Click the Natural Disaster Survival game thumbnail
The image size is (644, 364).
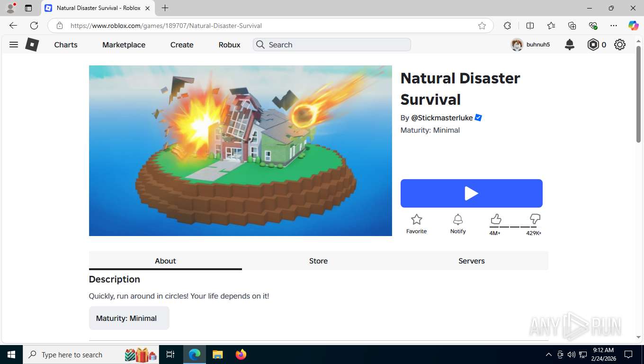tap(241, 151)
